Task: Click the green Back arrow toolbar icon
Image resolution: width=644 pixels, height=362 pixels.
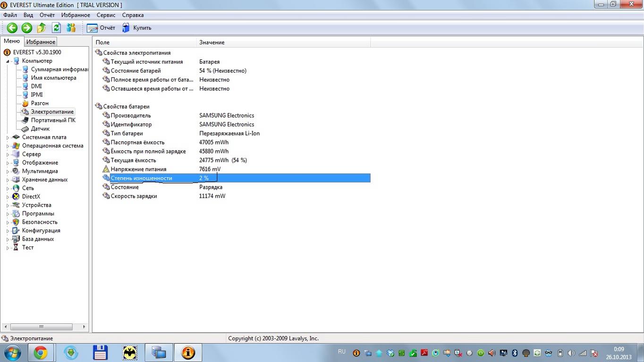Action: (12, 28)
